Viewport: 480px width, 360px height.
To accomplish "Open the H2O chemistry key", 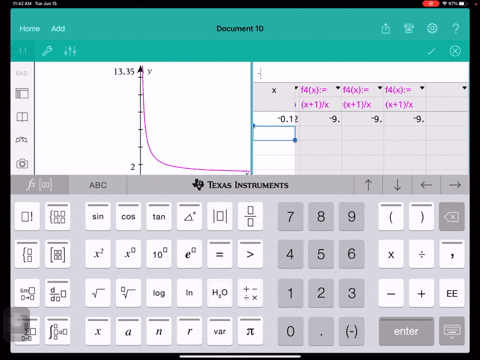I will coord(220,293).
